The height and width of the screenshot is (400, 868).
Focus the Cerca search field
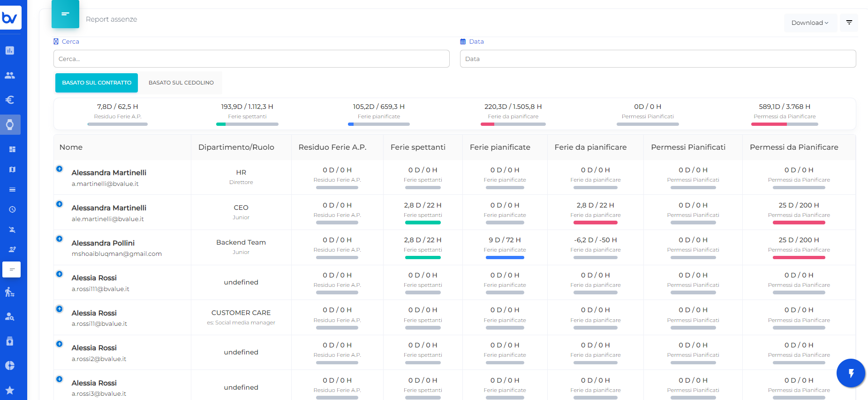[251, 59]
